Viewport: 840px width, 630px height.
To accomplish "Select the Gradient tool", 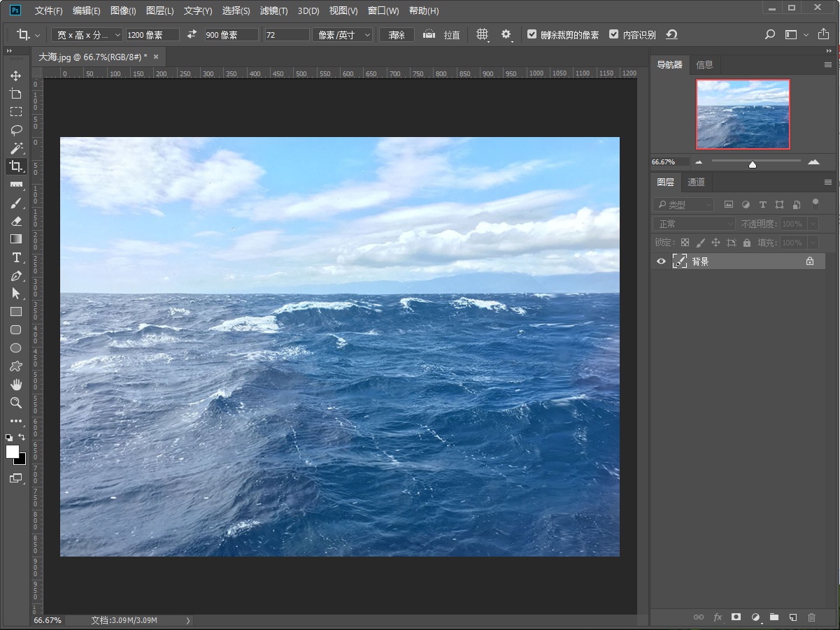I will (x=15, y=239).
